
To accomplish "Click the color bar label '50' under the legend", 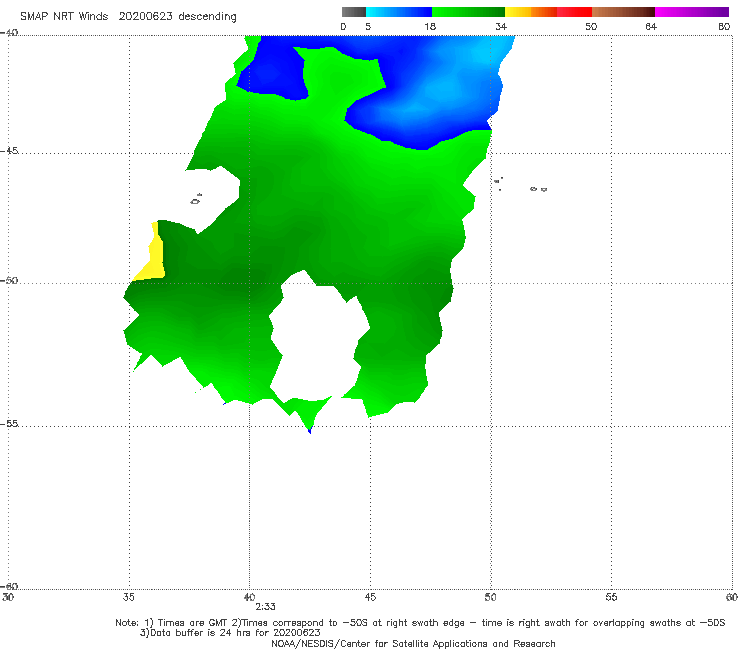I will 591,26.
